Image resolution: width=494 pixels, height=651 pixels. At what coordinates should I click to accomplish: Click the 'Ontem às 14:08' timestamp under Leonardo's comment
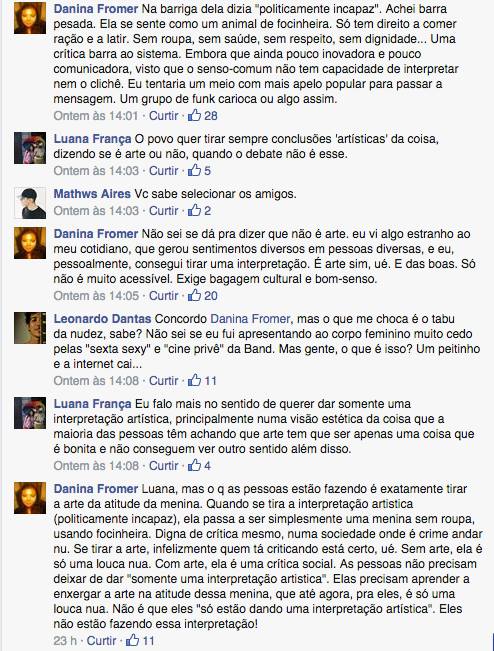(96, 380)
